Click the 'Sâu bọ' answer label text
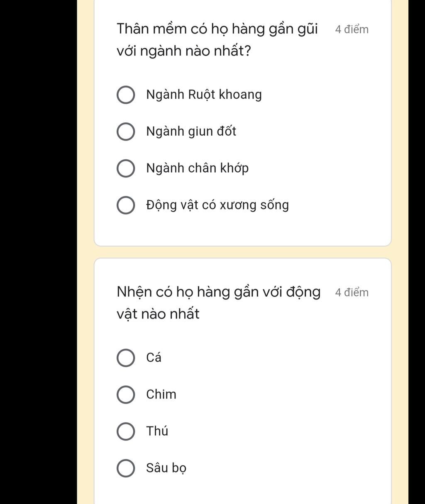 [166, 468]
